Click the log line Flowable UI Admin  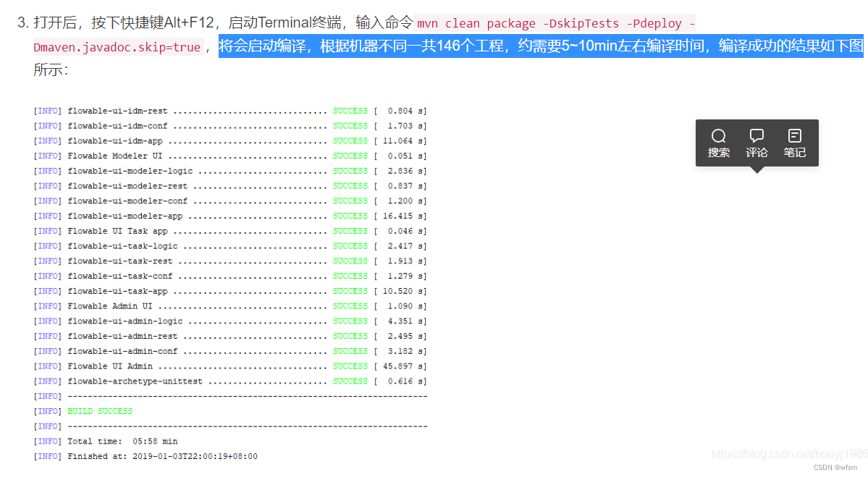(x=229, y=366)
